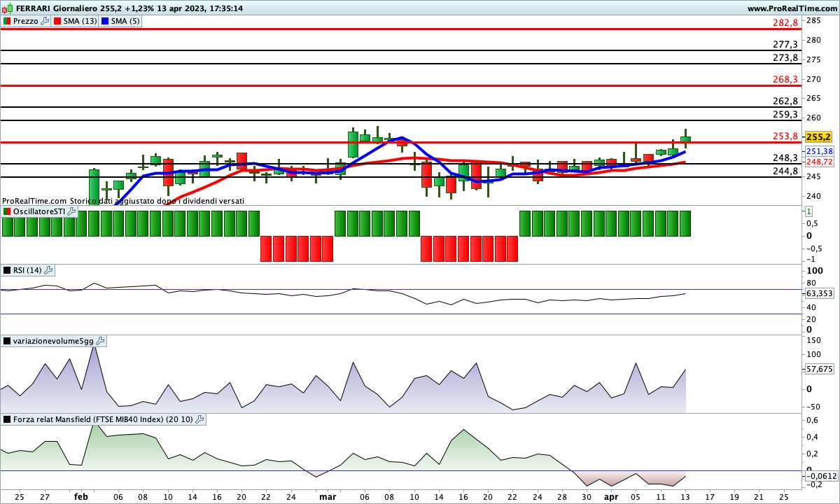This screenshot has height=504, width=840.
Task: Click the red SMA (13) color swatch
Action: click(57, 21)
